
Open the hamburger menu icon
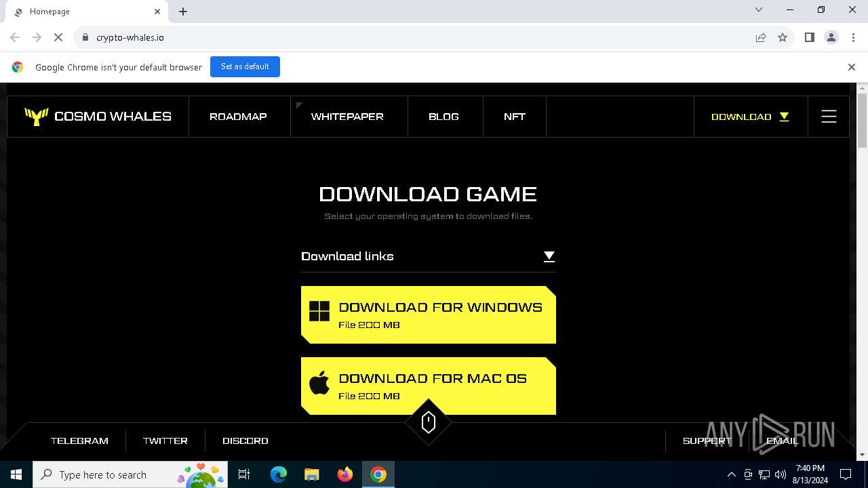[829, 117]
